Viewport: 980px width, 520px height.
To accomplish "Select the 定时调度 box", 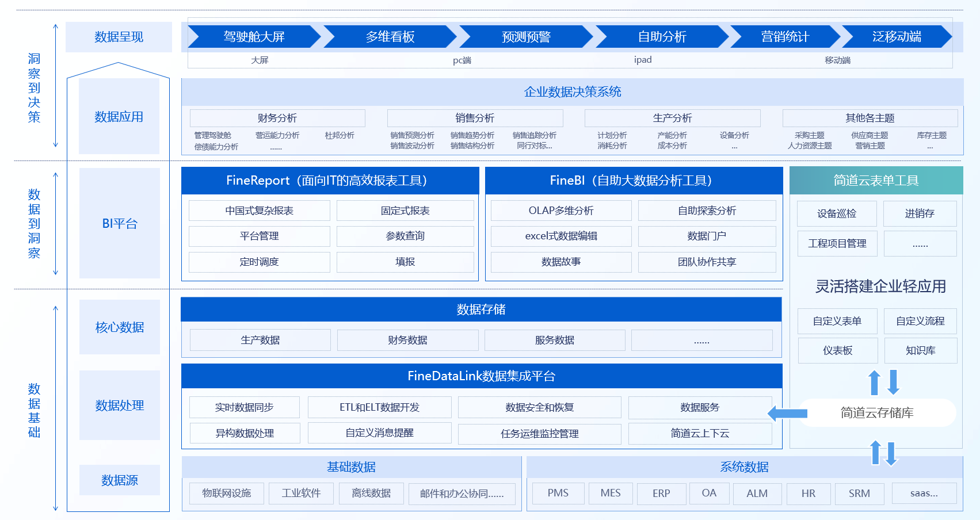I will [x=260, y=262].
